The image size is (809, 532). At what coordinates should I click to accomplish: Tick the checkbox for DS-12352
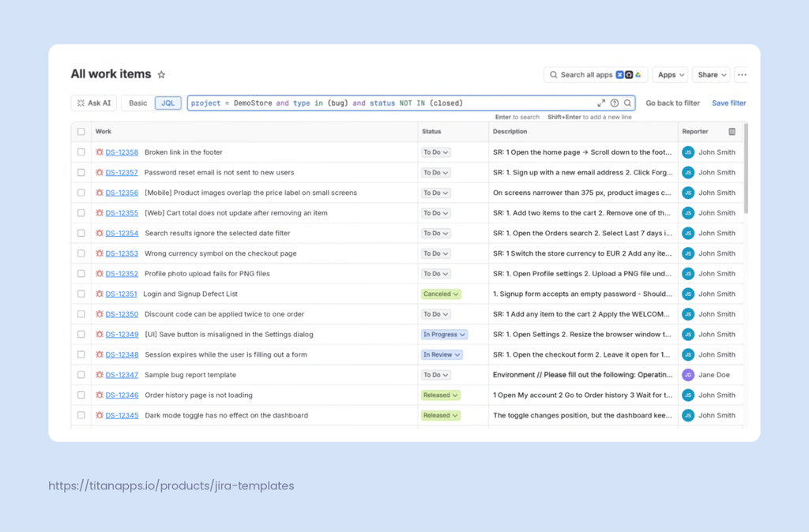click(81, 274)
